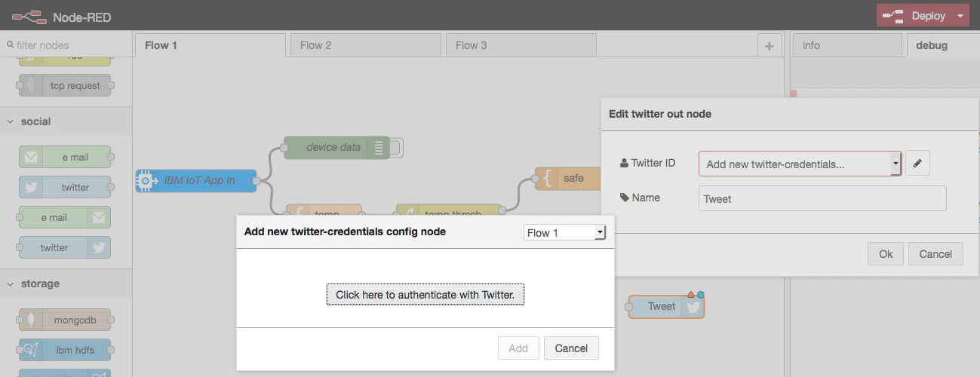Viewport: 980px width, 377px height.
Task: Add a new flow with plus button
Action: pos(769,46)
